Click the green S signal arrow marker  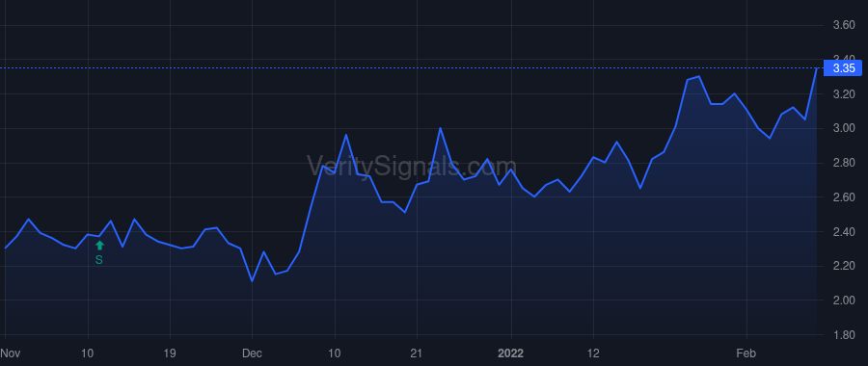tap(99, 246)
